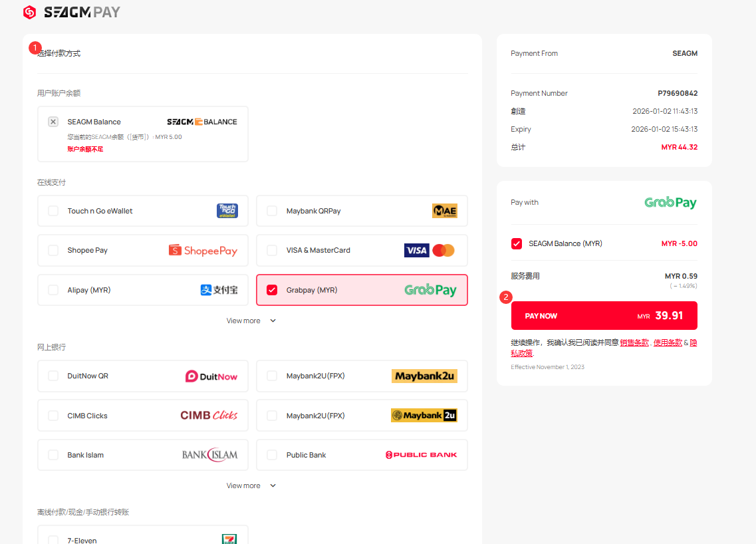
Task: Choose the 7-Eleven offline payment option
Action: click(82, 540)
